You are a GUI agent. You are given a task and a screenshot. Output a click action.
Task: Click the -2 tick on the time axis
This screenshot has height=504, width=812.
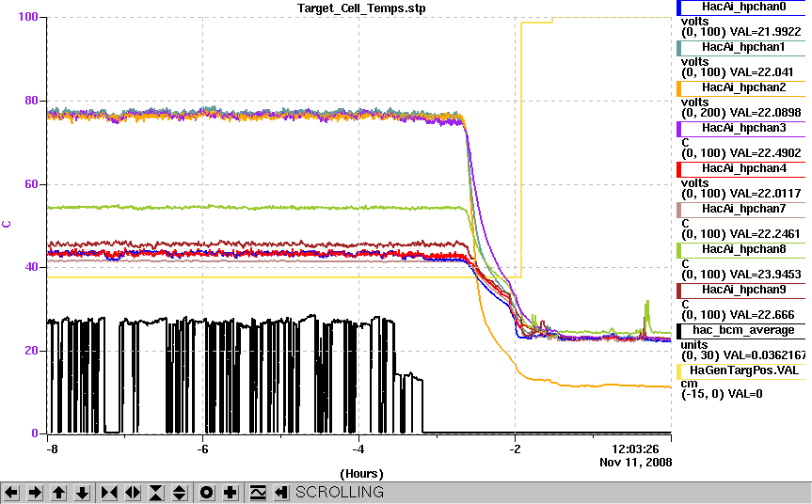point(515,449)
